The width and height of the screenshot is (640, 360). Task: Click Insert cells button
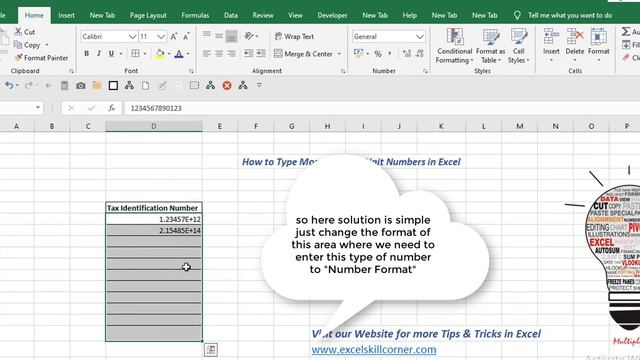pos(551,45)
